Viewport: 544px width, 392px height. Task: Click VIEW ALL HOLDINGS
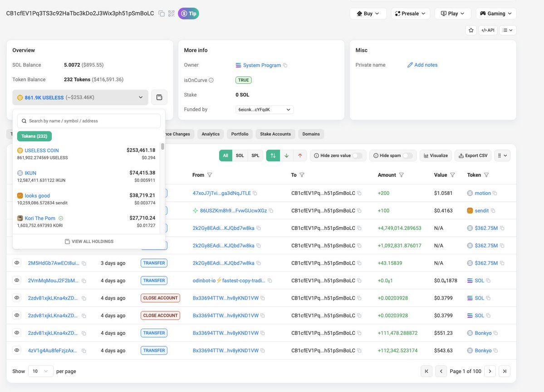[89, 241]
